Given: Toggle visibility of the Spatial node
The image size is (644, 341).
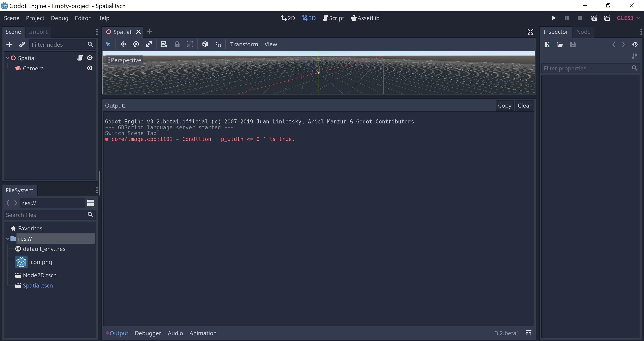Looking at the screenshot, I should point(90,58).
